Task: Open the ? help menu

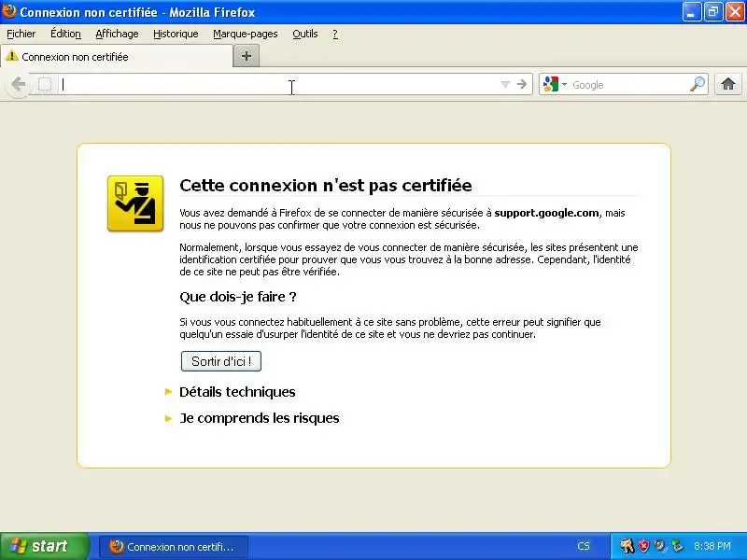Action: [x=335, y=34]
